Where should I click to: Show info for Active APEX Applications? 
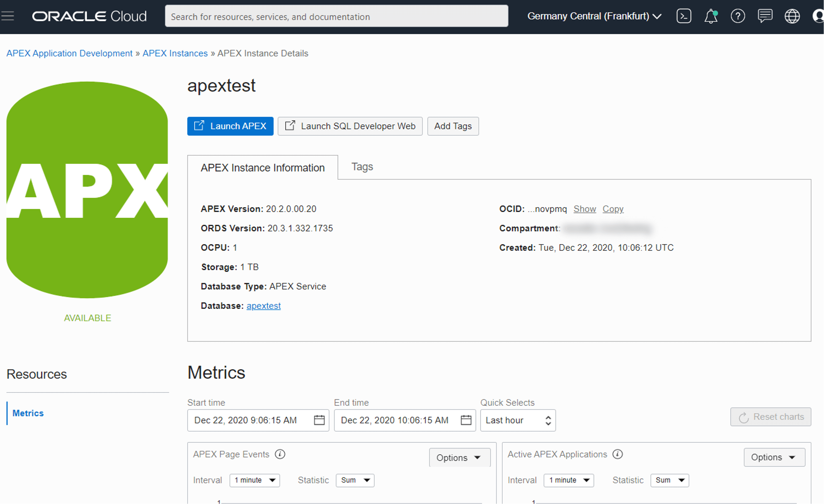click(x=617, y=454)
